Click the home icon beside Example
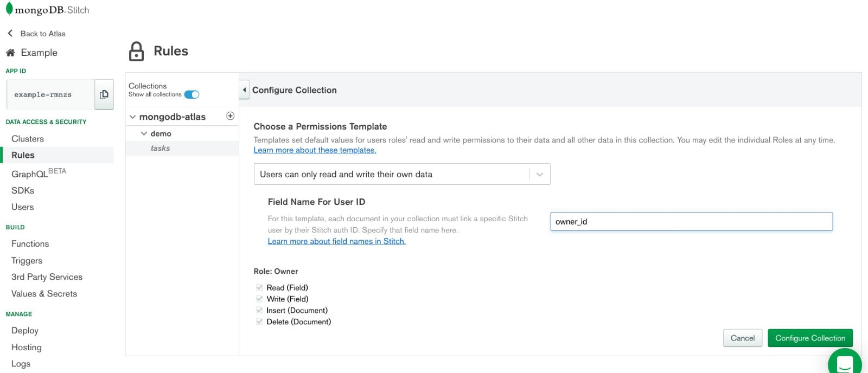Viewport: 868px width, 373px height. coord(10,53)
